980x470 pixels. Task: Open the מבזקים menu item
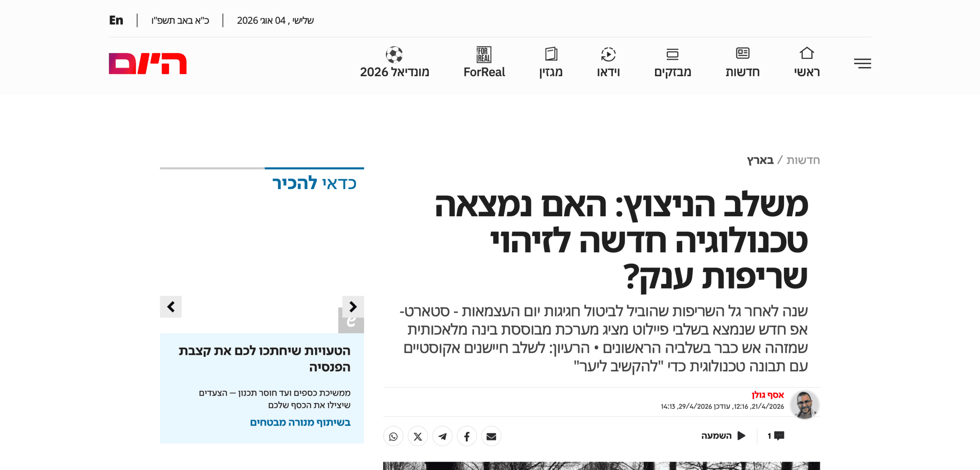pos(672,72)
